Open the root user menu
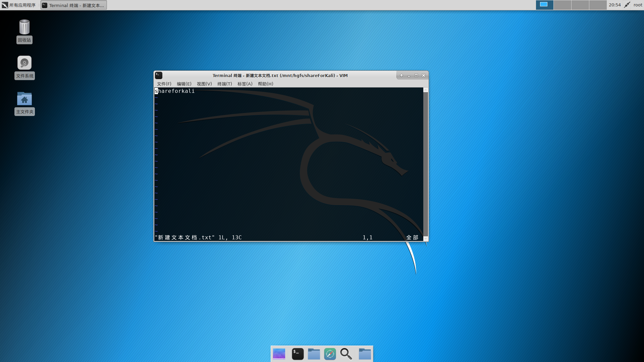 coord(638,5)
